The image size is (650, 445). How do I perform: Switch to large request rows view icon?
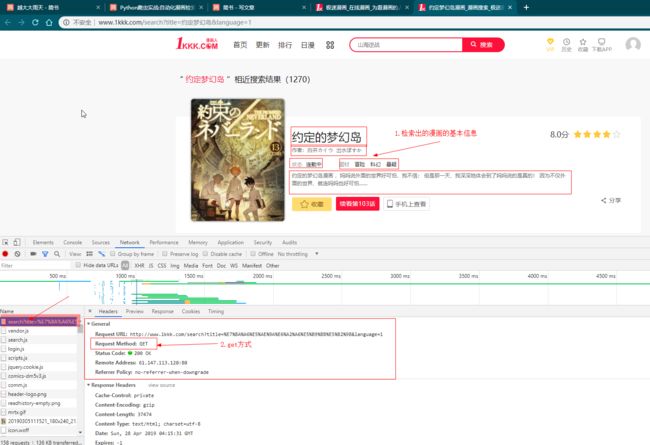(90, 254)
